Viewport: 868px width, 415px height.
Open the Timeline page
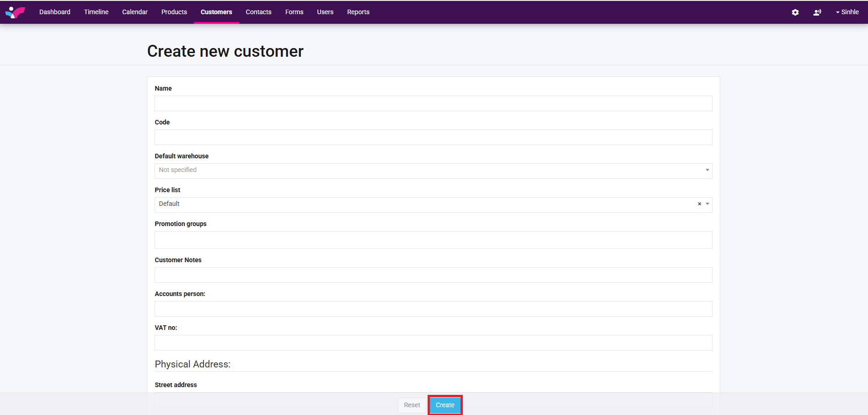click(x=96, y=12)
